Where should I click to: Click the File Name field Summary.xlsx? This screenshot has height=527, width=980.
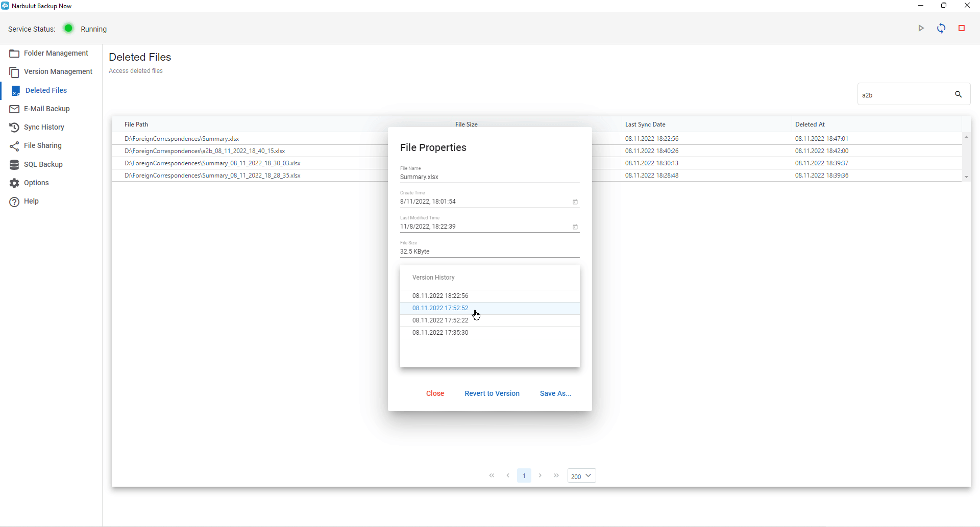click(490, 177)
